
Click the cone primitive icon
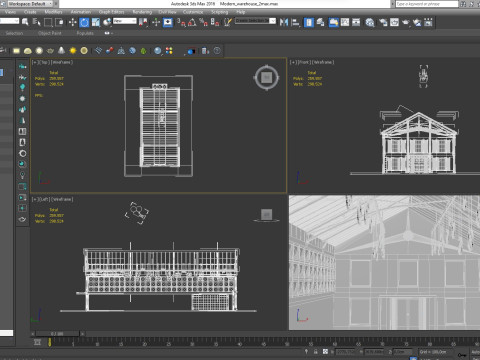pos(62,51)
